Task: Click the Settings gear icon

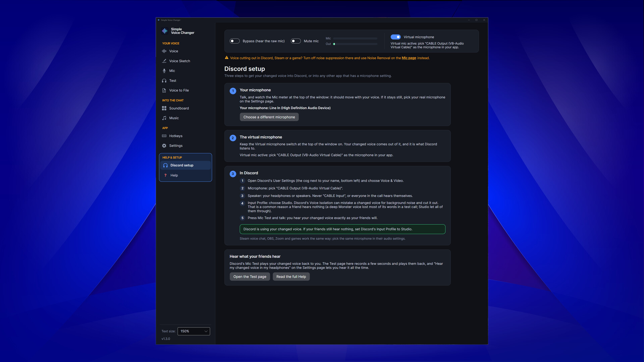Action: pyautogui.click(x=164, y=146)
